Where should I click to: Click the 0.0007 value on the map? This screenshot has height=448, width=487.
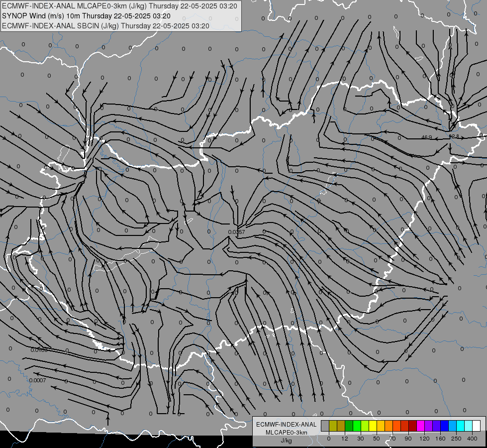tap(38, 380)
